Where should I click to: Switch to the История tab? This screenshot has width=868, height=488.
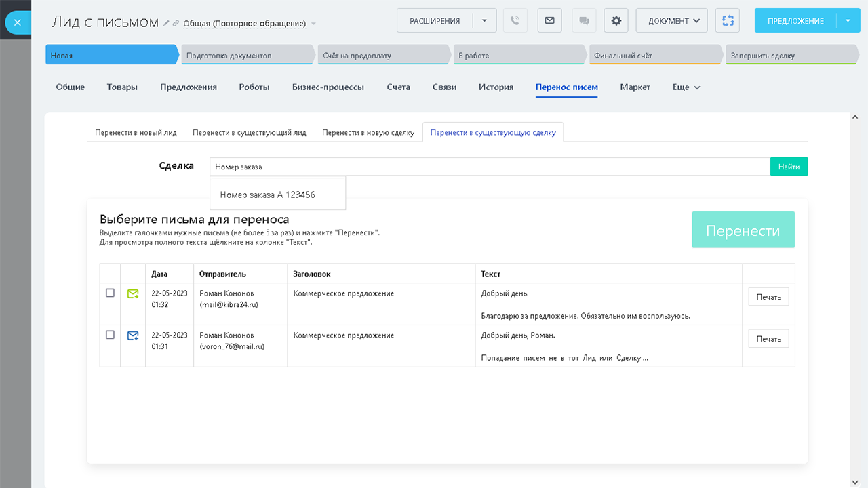click(x=496, y=87)
